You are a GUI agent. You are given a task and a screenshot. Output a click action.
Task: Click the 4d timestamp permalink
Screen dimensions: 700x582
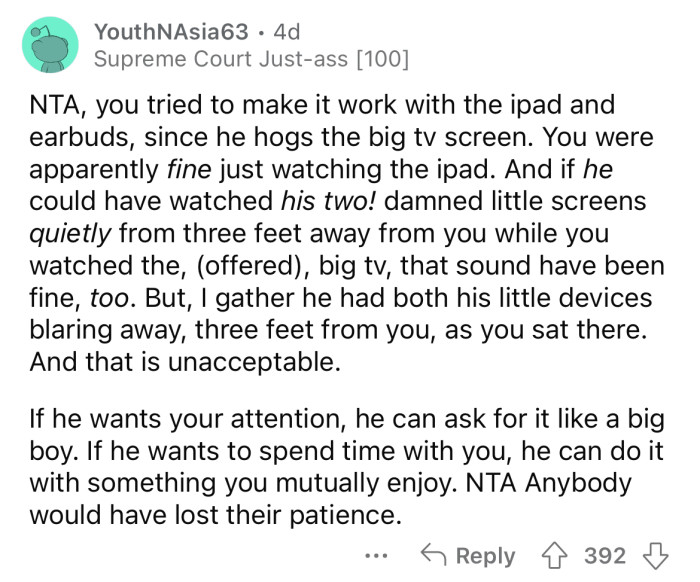click(x=287, y=32)
